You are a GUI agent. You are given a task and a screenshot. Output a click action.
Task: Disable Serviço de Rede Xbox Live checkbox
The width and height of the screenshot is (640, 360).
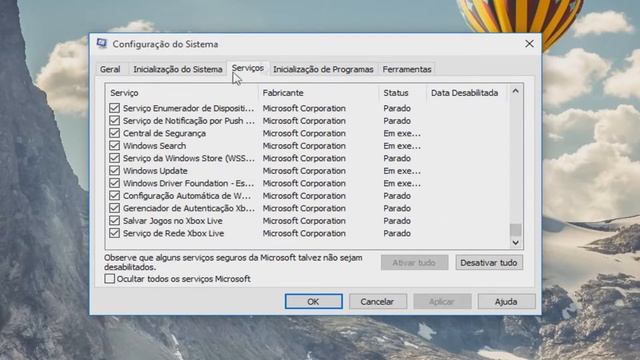pyautogui.click(x=114, y=233)
